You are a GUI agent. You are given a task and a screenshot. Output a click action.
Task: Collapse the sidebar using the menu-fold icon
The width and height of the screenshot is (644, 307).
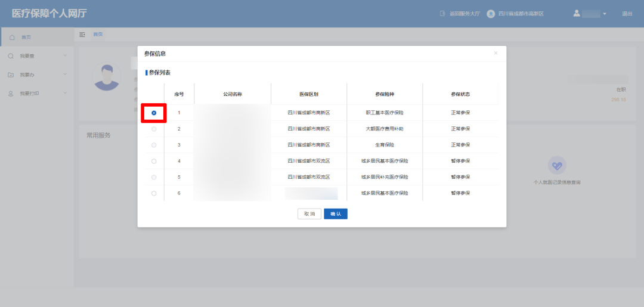82,35
